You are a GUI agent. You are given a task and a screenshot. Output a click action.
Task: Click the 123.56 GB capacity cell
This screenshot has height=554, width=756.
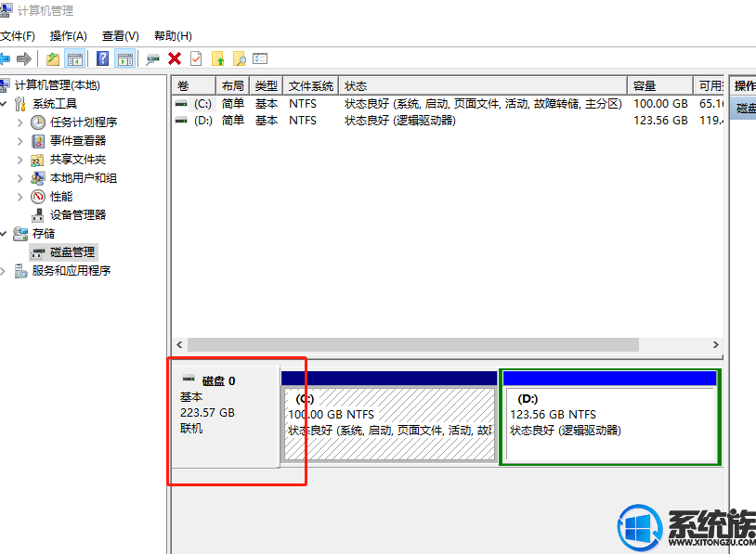(x=660, y=121)
